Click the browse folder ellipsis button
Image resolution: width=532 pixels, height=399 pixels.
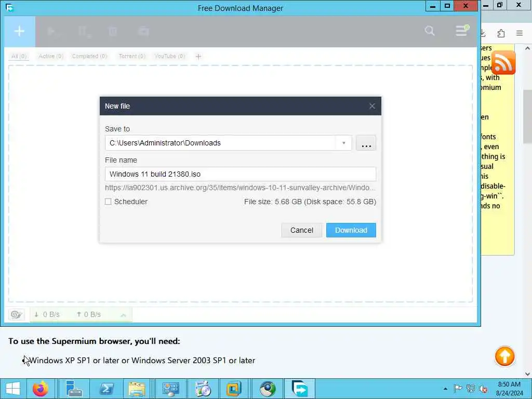pos(366,143)
